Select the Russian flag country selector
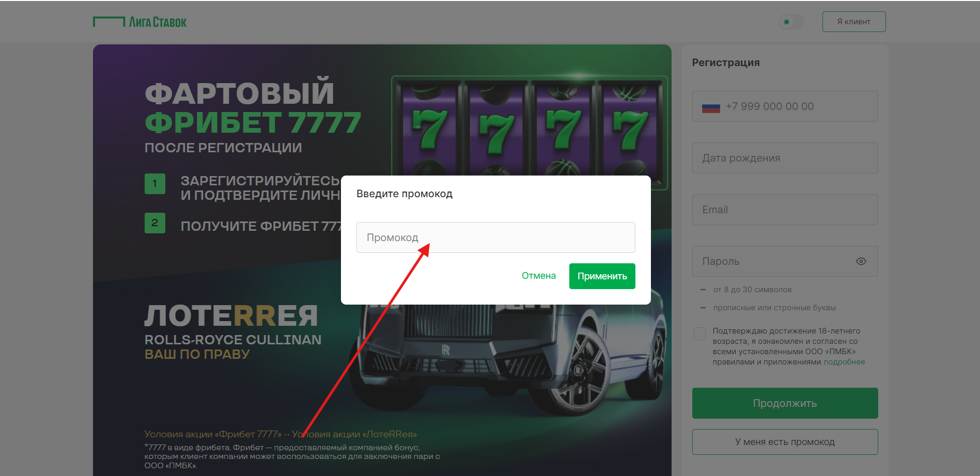The width and height of the screenshot is (980, 476). 711,107
